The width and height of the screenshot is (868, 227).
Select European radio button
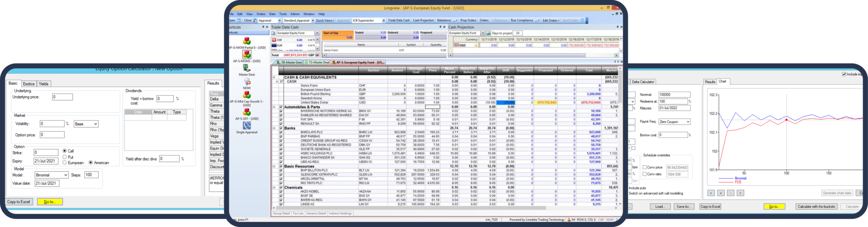point(64,163)
